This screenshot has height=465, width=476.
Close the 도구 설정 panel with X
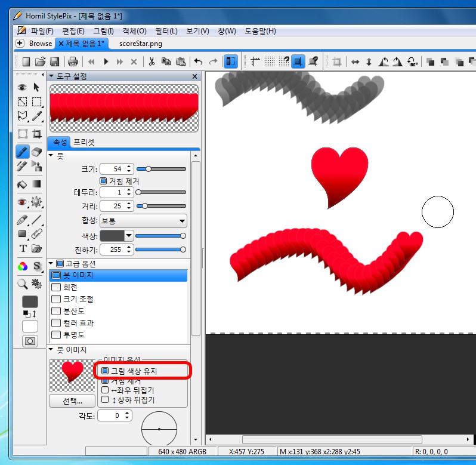(195, 76)
